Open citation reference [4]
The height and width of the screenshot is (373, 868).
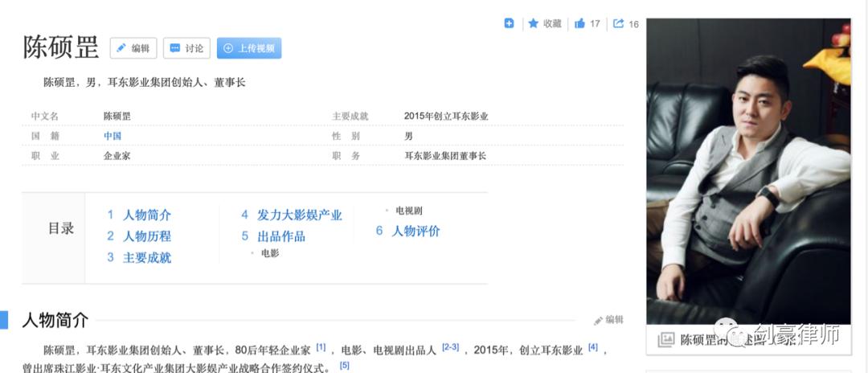(593, 347)
